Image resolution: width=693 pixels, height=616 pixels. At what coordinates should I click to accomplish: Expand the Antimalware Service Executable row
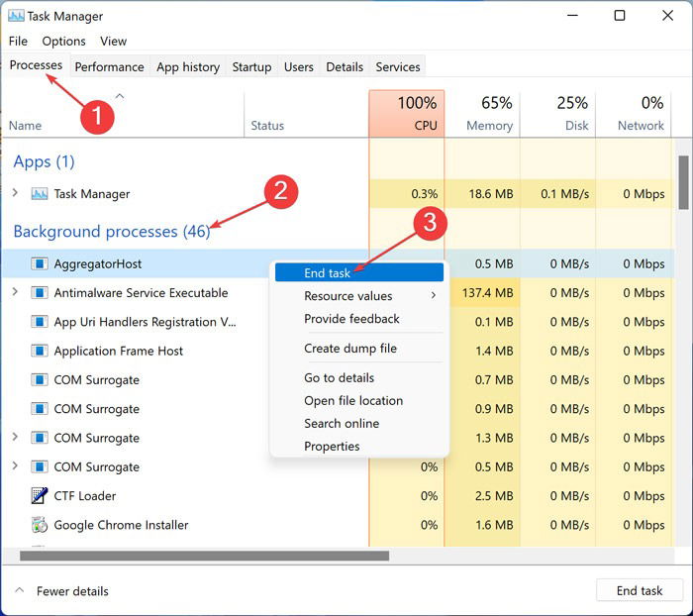click(x=15, y=293)
